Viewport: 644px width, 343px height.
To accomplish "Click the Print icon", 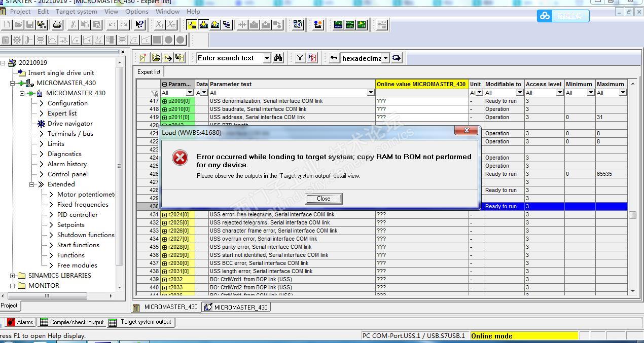I will pyautogui.click(x=57, y=24).
